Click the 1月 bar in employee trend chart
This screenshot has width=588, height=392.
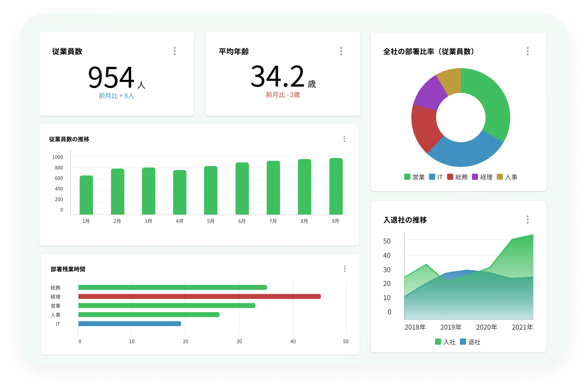tap(86, 195)
